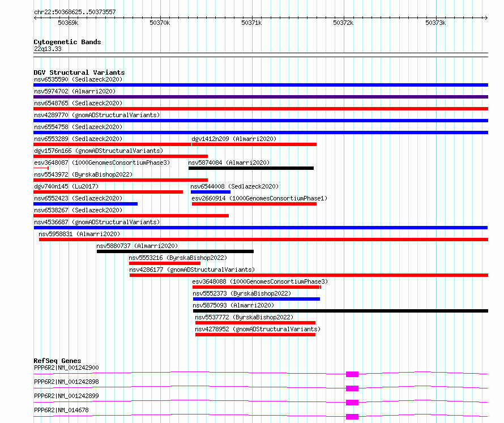Select the red nsv4278952 variant bar

pyautogui.click(x=255, y=335)
